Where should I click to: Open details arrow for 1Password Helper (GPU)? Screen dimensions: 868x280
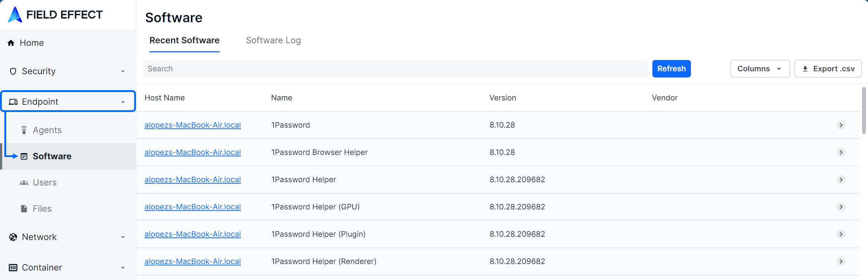(841, 207)
